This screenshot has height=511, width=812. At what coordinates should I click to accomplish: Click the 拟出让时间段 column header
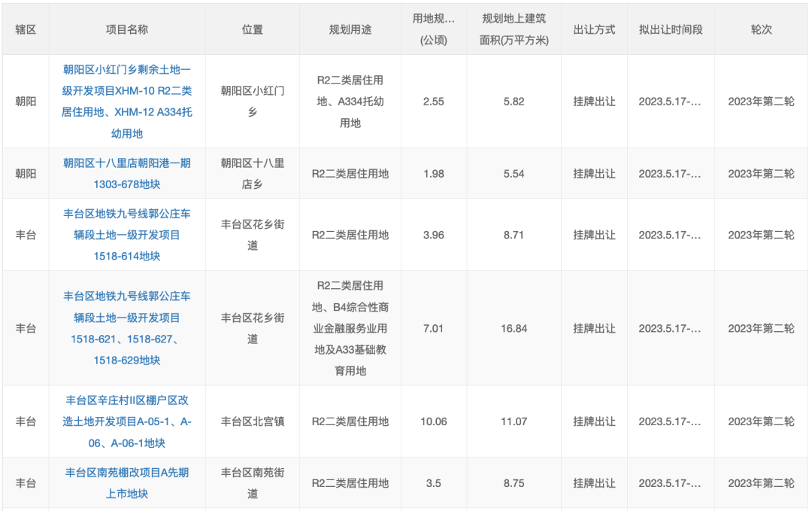(x=668, y=29)
